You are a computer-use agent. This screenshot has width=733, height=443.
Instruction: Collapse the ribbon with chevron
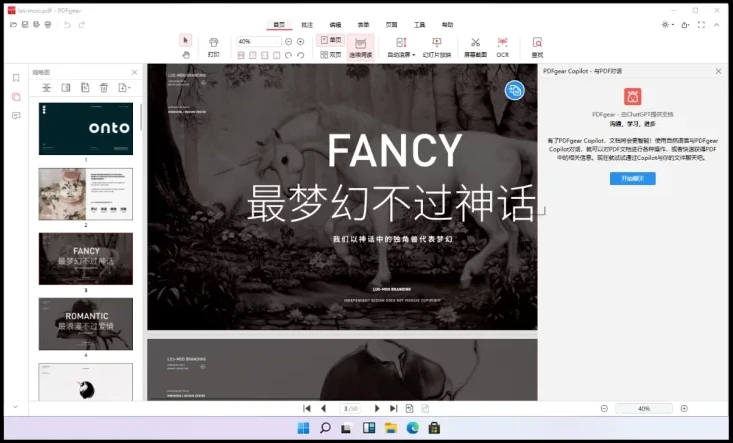[716, 25]
